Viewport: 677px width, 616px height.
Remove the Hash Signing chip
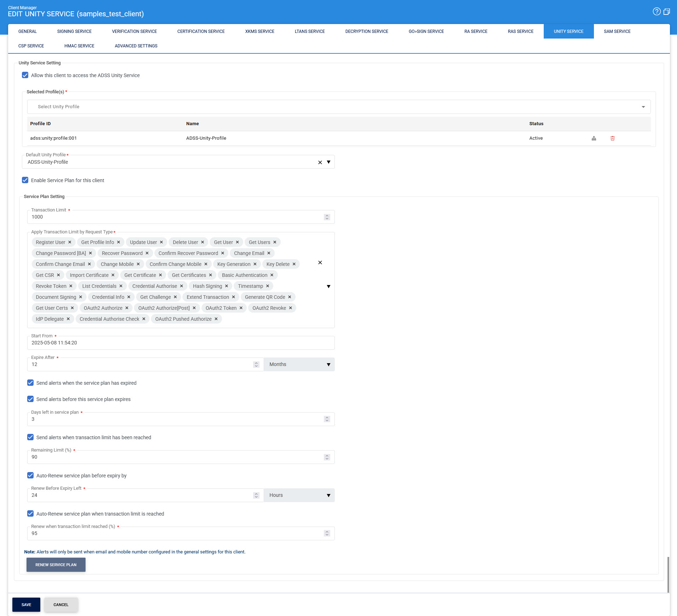coord(227,286)
